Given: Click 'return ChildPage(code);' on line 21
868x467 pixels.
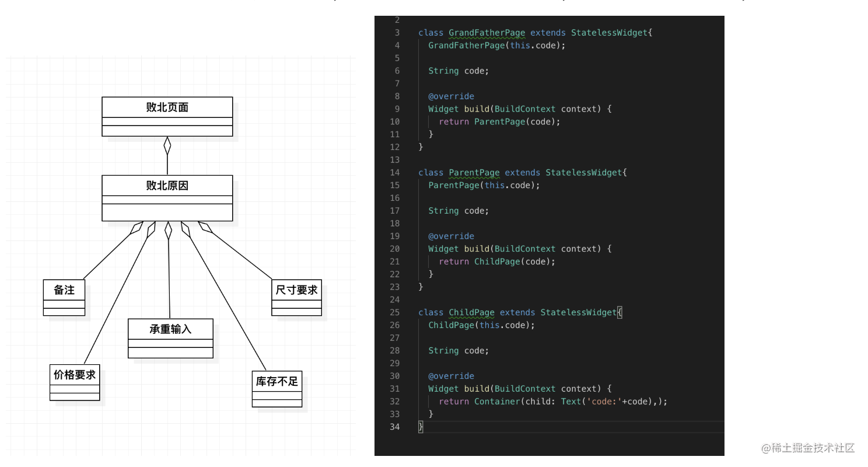Looking at the screenshot, I should [x=497, y=262].
